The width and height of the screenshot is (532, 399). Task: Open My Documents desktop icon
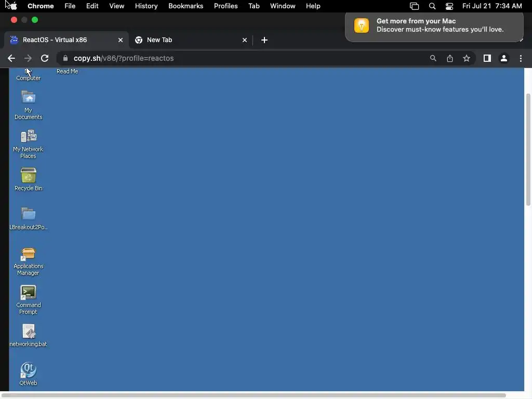click(x=29, y=98)
